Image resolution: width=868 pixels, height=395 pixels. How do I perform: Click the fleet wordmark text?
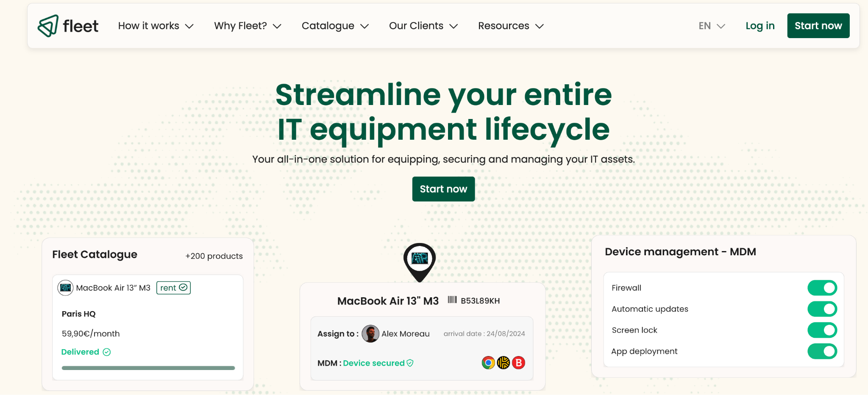pos(81,26)
